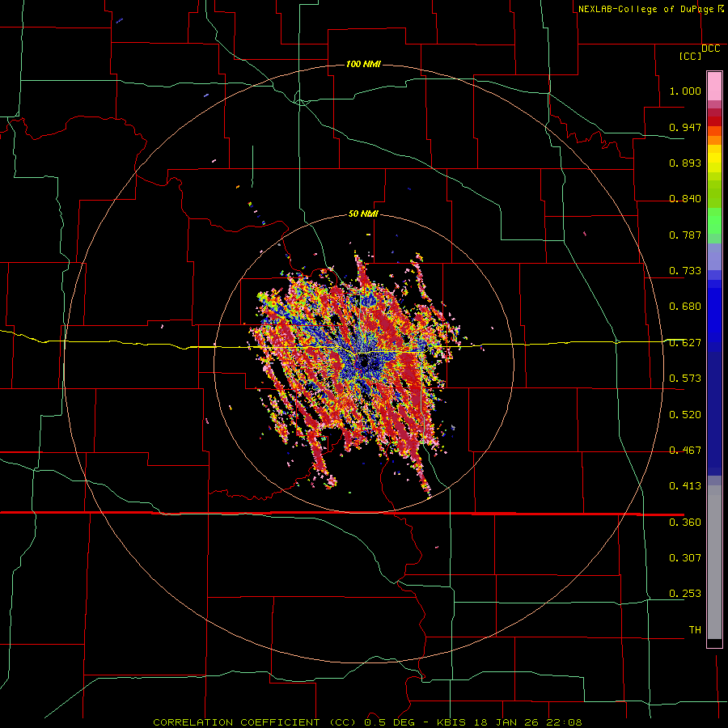
Task: Click the 1.000 value on color scale
Action: (x=685, y=91)
